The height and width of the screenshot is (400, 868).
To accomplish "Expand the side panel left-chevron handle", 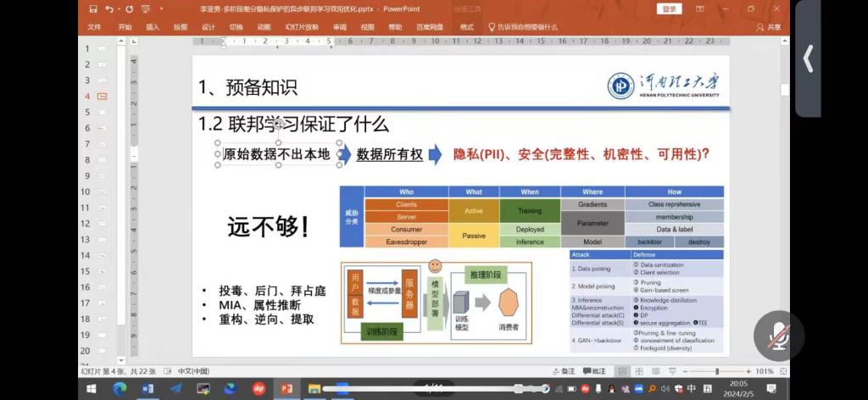I will tap(808, 58).
